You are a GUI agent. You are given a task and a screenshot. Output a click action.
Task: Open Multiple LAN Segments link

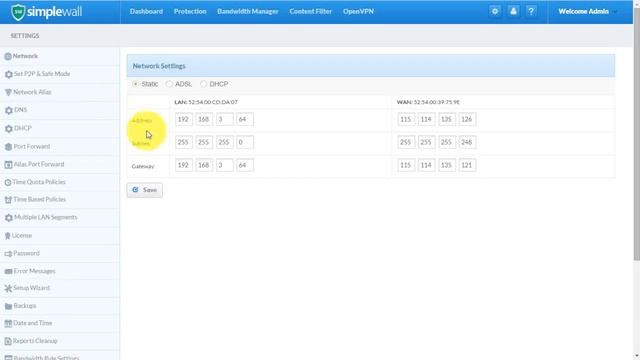[45, 217]
